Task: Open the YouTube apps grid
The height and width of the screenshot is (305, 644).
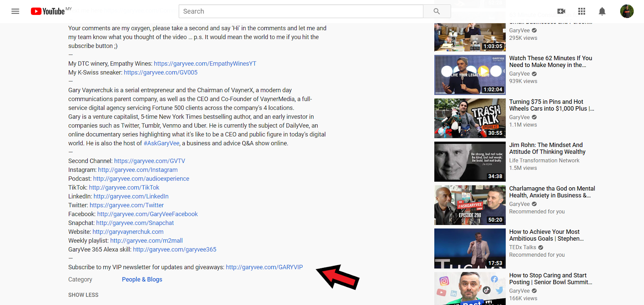Action: 582,11
